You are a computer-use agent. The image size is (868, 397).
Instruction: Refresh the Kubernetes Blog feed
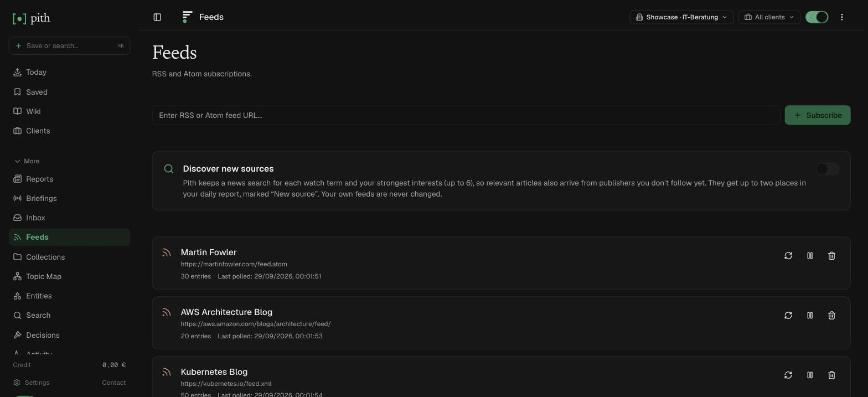coord(788,375)
